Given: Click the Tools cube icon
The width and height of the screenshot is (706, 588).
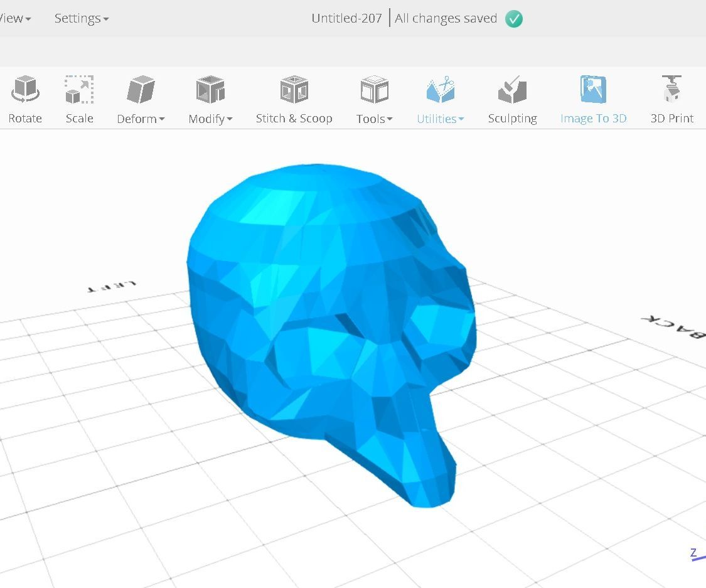Looking at the screenshot, I should click(x=374, y=88).
